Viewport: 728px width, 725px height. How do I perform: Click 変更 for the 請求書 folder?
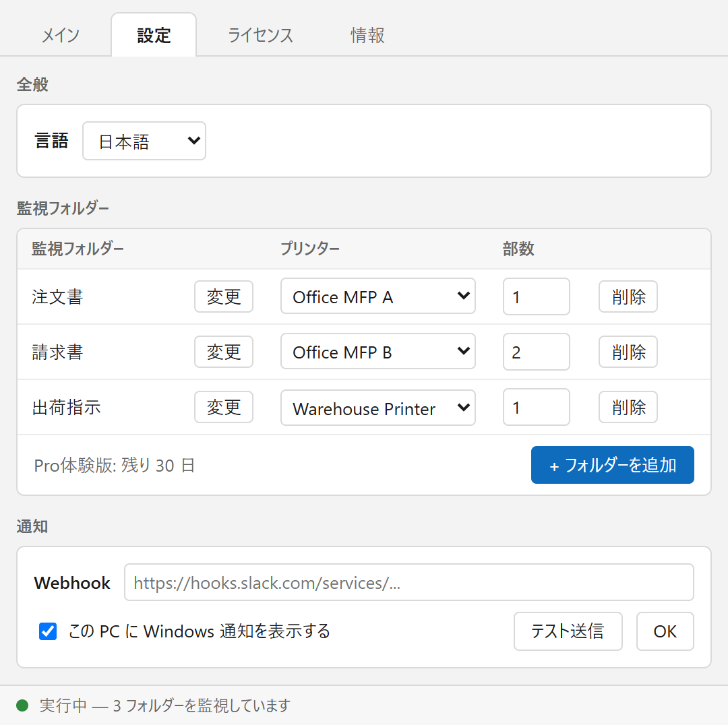click(x=224, y=352)
